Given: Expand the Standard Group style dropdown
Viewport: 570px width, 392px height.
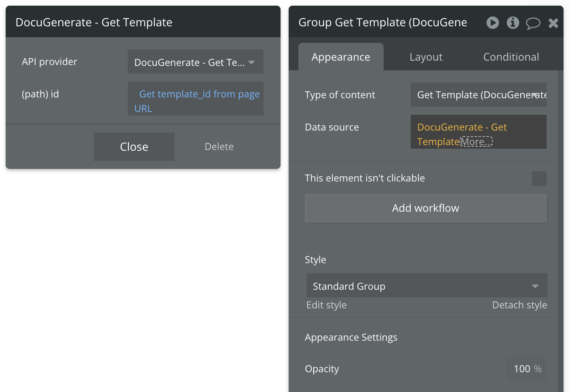Looking at the screenshot, I should tap(427, 285).
